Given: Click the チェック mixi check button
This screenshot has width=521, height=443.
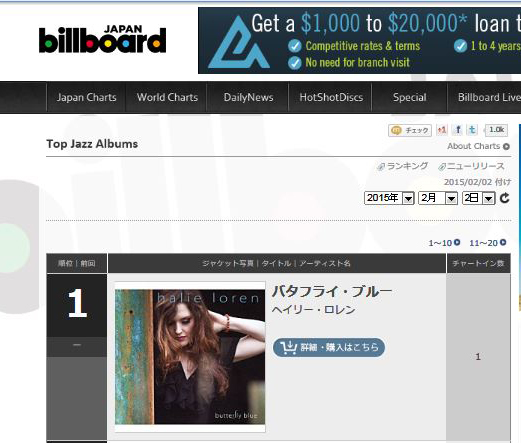Looking at the screenshot, I should coord(410,130).
